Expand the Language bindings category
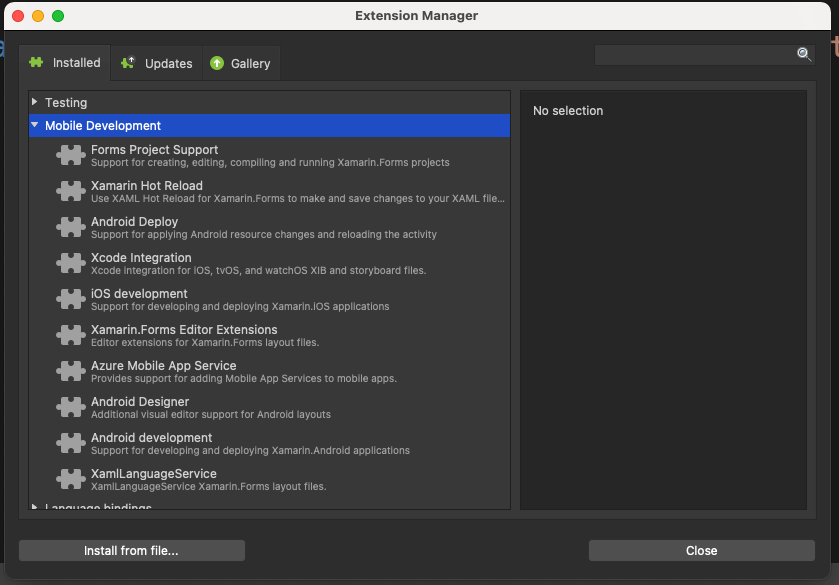The image size is (839, 585). [x=35, y=506]
